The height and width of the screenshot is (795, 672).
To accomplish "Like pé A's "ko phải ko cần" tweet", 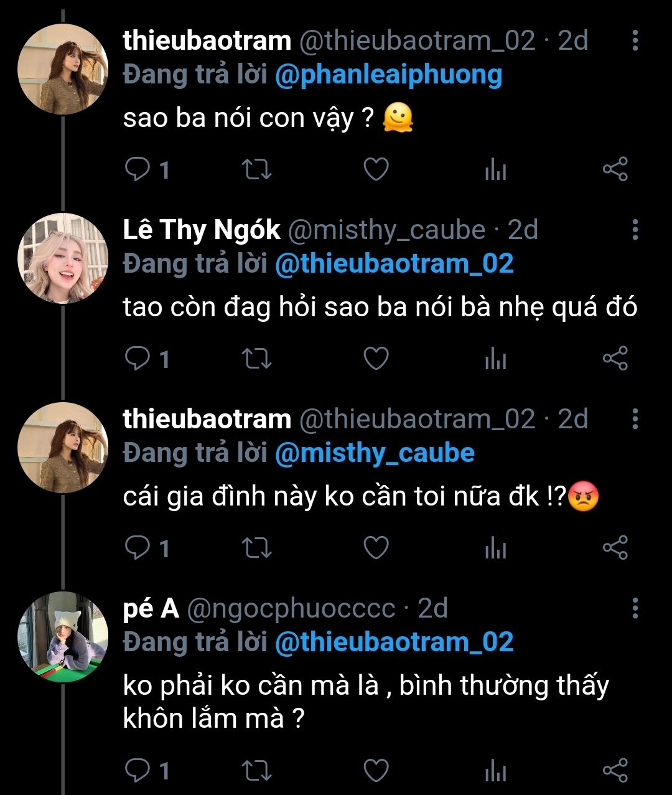I will 376,771.
